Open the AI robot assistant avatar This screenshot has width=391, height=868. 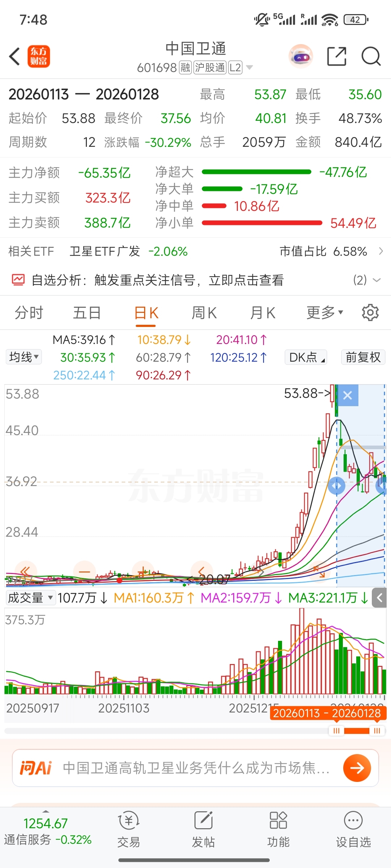point(301,56)
